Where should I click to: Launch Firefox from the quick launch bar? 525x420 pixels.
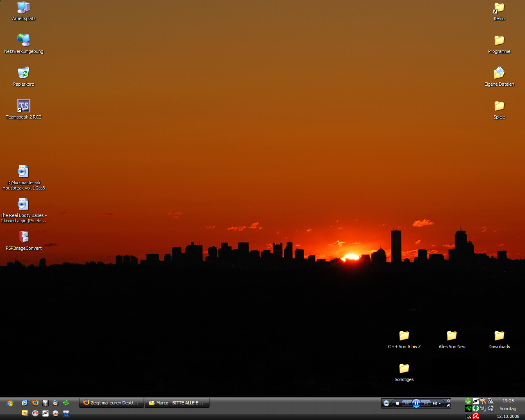(35, 403)
